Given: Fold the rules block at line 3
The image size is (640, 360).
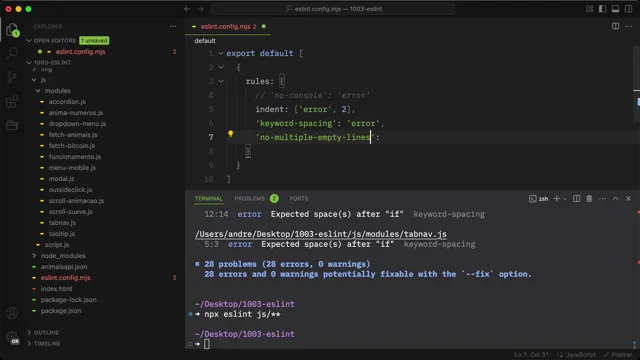Looking at the screenshot, I should [x=221, y=81].
